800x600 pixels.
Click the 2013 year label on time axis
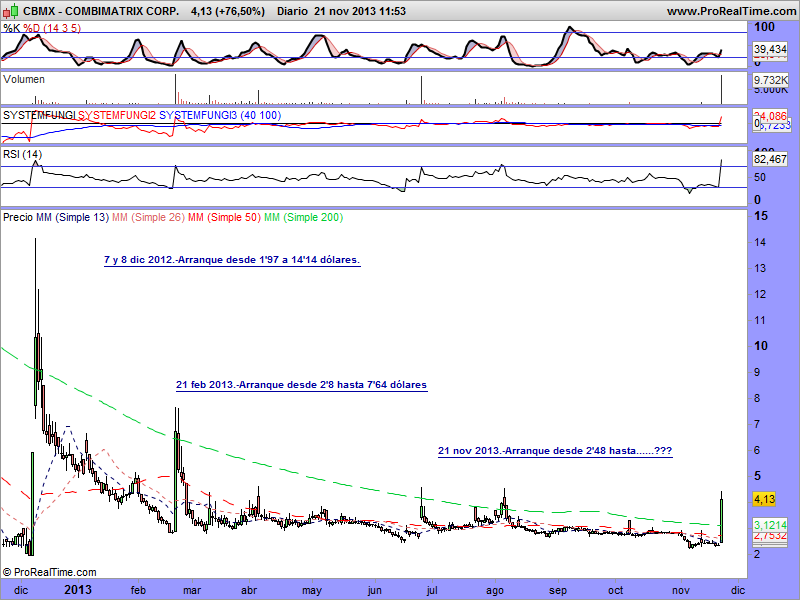[x=78, y=590]
